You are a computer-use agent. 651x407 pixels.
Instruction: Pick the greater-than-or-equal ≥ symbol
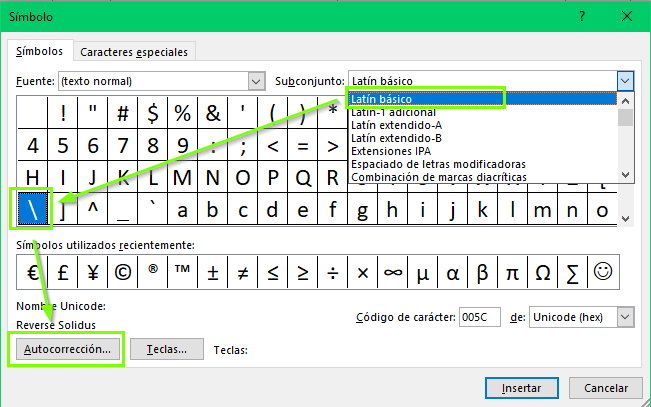303,272
